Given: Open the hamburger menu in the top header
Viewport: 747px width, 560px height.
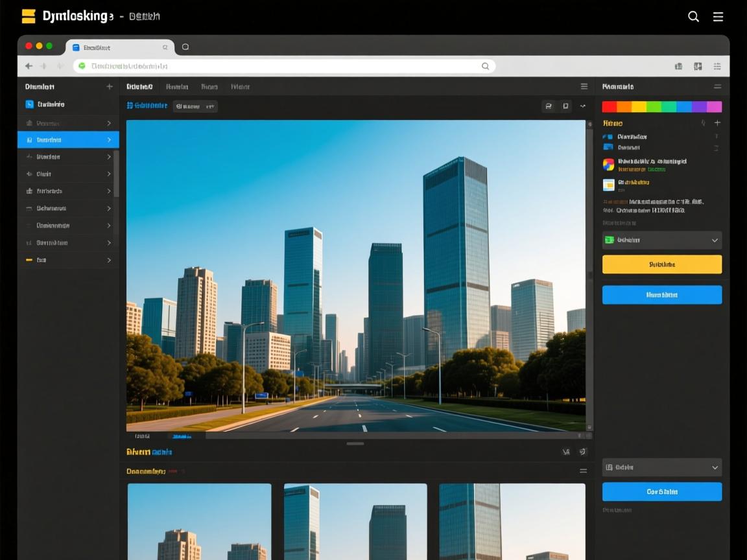Looking at the screenshot, I should click(718, 17).
